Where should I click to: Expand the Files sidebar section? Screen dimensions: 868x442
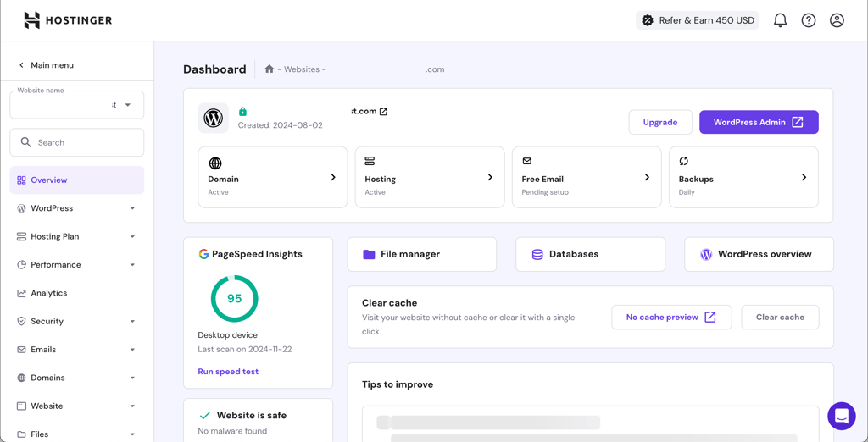coord(132,434)
